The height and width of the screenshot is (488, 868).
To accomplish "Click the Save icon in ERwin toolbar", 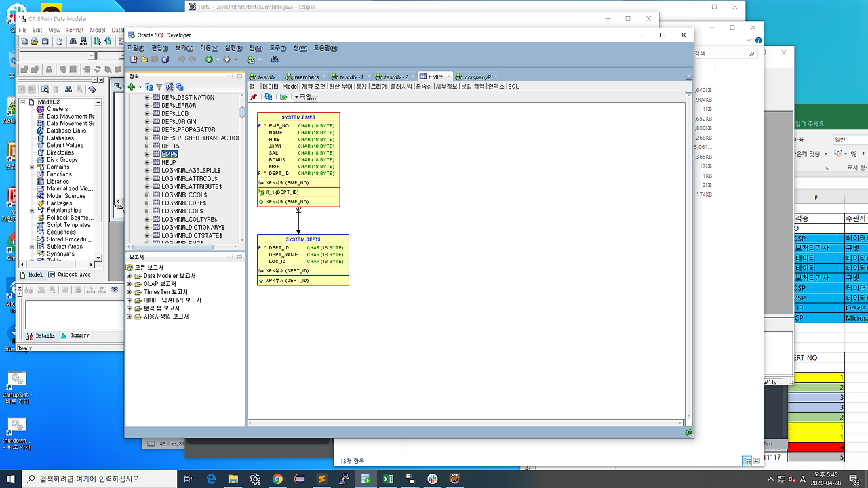I will pyautogui.click(x=45, y=41).
